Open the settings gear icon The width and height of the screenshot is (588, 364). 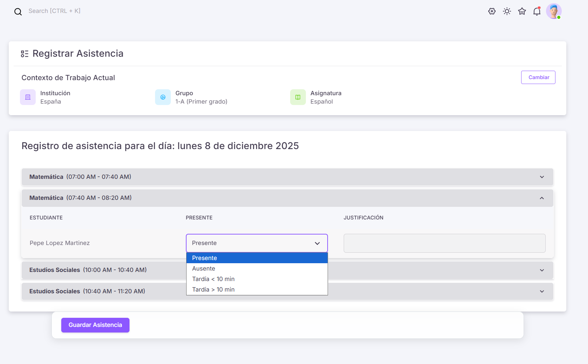tap(492, 11)
